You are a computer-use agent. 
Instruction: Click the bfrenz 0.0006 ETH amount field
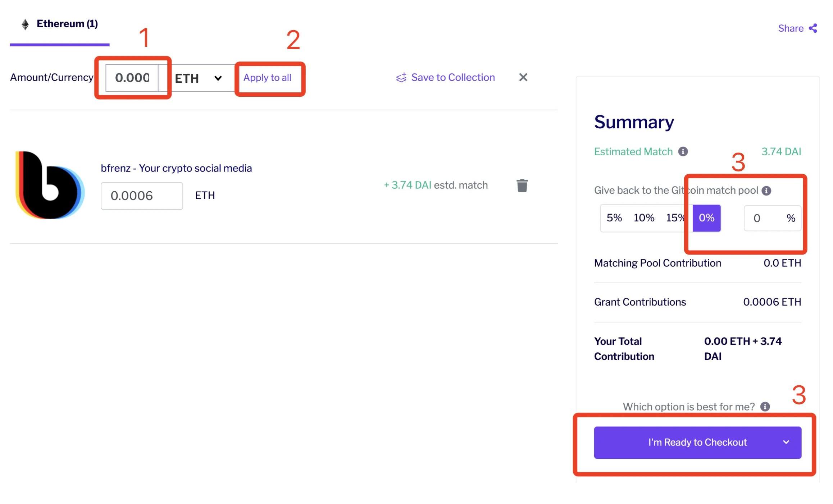pyautogui.click(x=142, y=196)
